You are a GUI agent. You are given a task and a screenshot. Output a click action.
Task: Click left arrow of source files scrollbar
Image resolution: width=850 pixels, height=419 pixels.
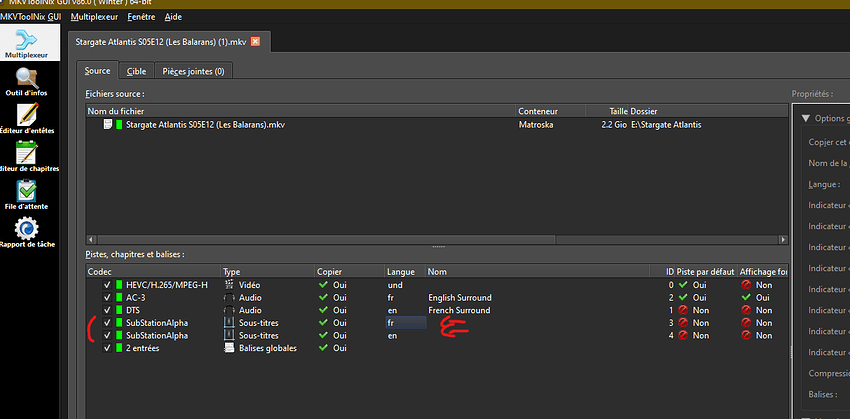coord(91,240)
